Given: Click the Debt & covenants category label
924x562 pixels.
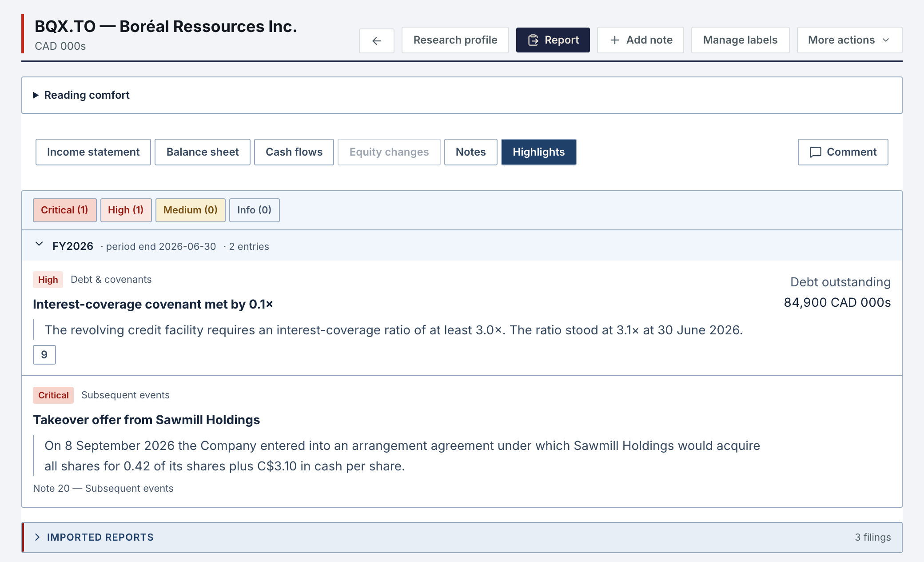Looking at the screenshot, I should point(111,280).
